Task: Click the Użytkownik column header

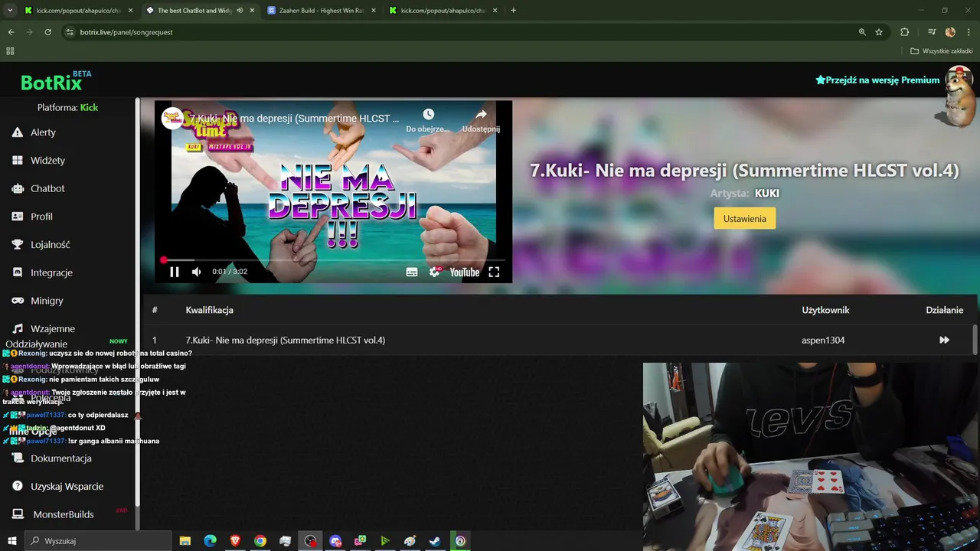Action: click(825, 310)
